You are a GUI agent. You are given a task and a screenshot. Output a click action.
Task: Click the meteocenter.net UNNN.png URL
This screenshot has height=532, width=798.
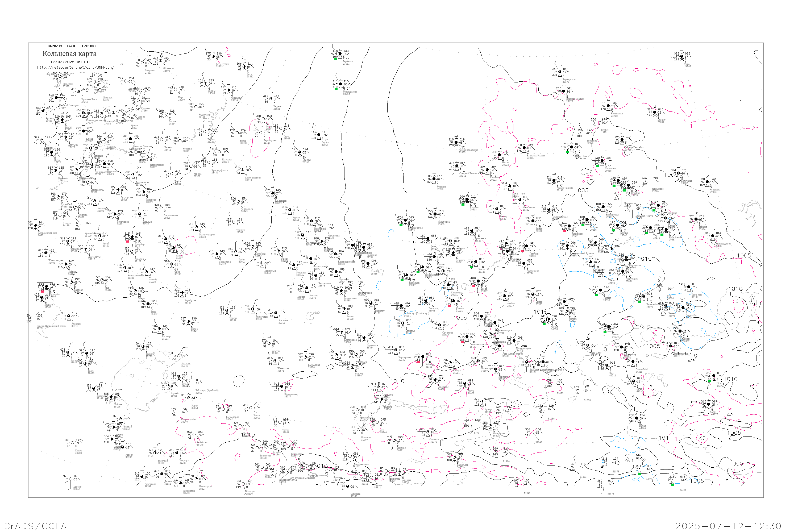coord(75,68)
